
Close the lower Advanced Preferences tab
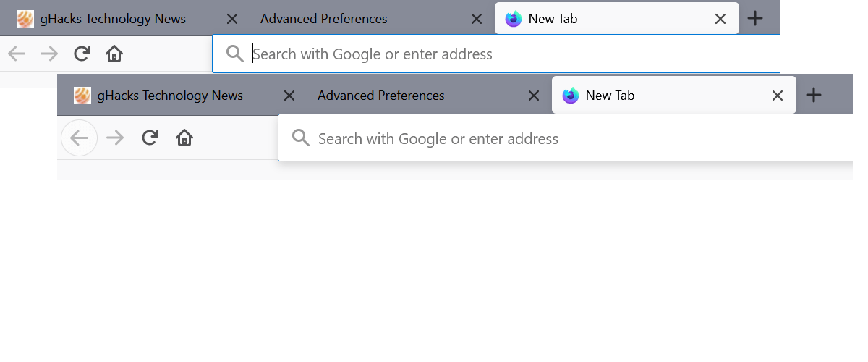click(533, 96)
